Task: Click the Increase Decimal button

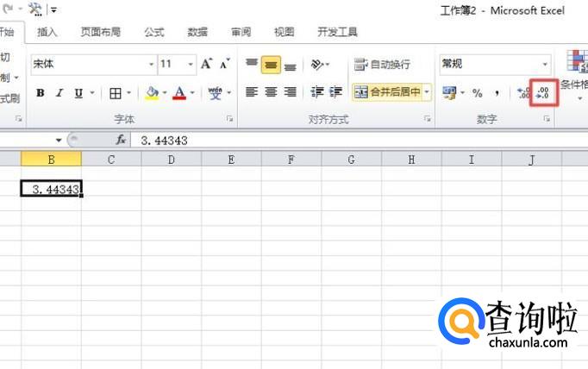Action: coord(522,93)
